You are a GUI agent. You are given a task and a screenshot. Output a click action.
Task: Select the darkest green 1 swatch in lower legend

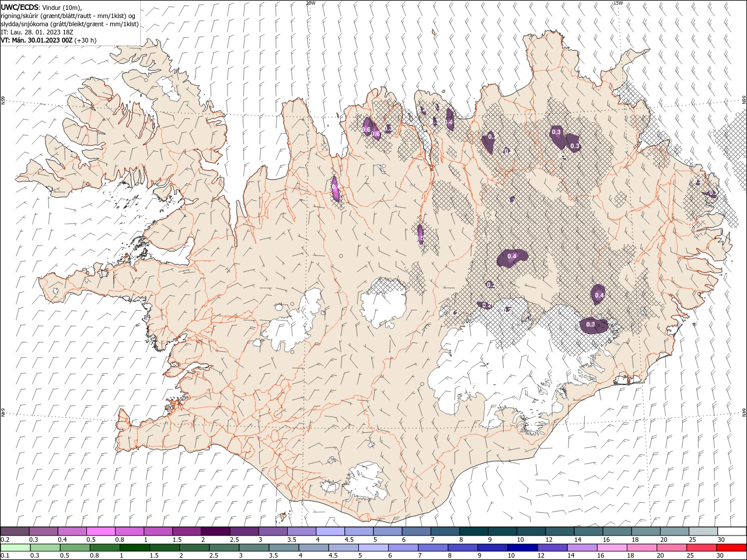(x=135, y=548)
